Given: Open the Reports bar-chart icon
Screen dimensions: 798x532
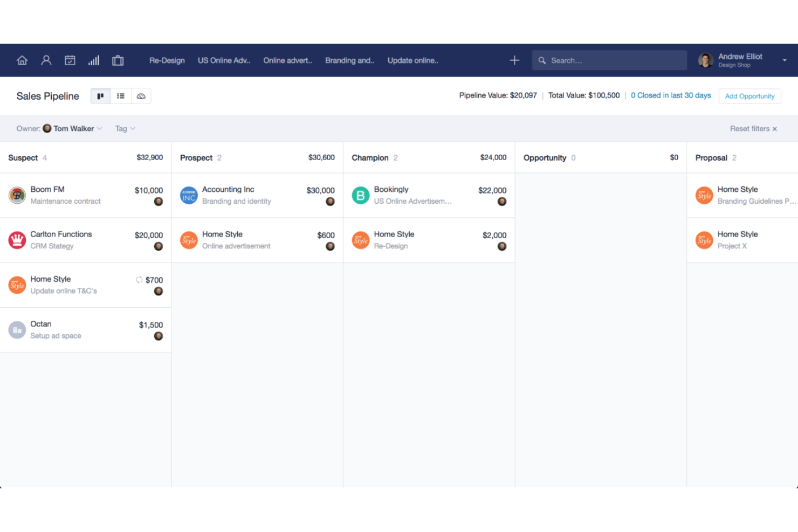Looking at the screenshot, I should (94, 60).
